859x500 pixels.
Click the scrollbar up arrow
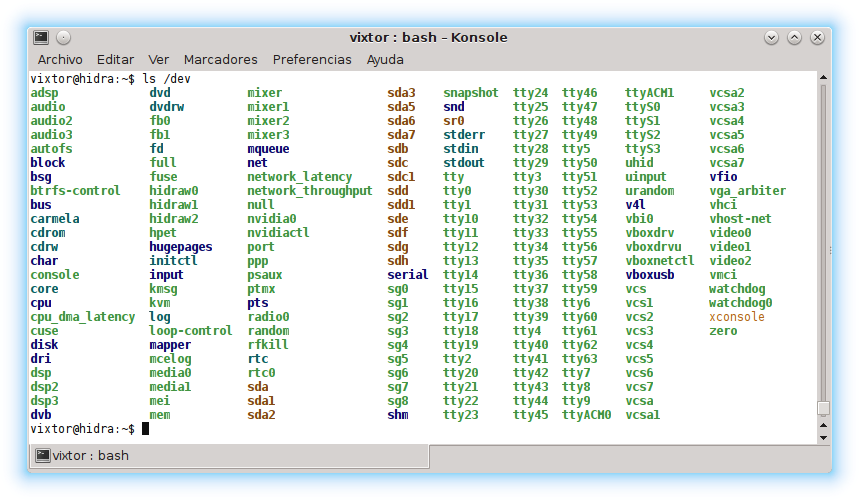(x=823, y=79)
